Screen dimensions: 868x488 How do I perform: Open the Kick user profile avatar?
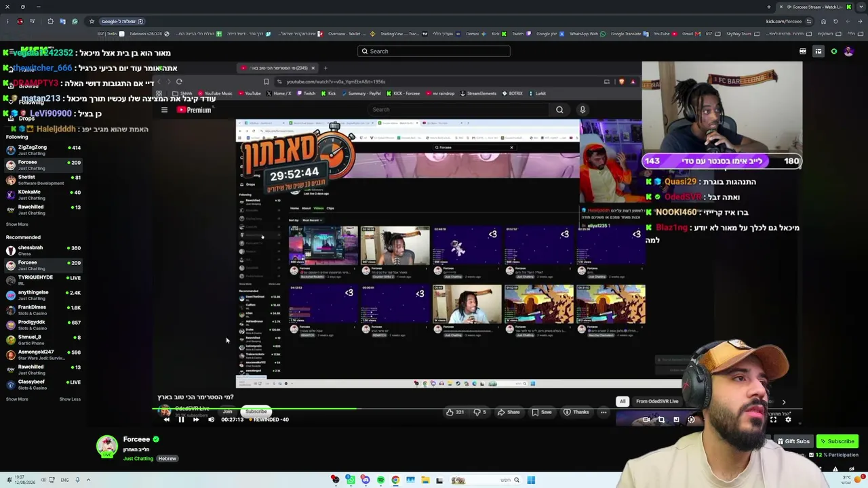(848, 52)
